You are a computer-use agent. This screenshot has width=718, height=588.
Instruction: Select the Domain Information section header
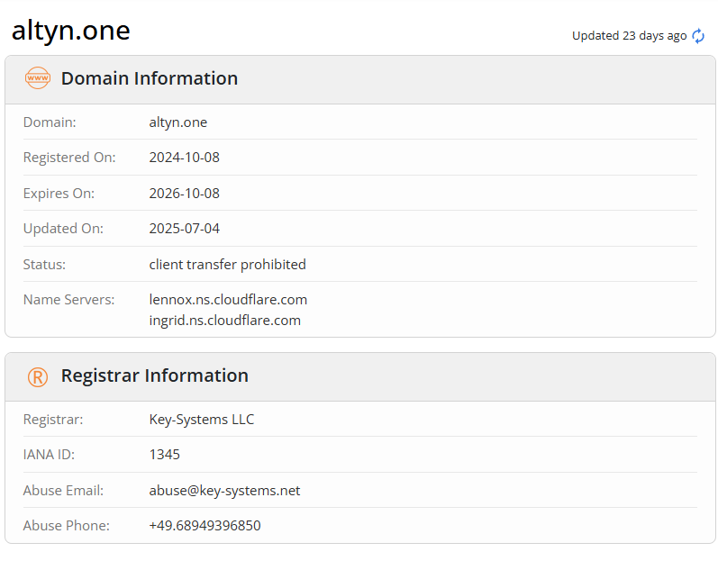coord(150,78)
